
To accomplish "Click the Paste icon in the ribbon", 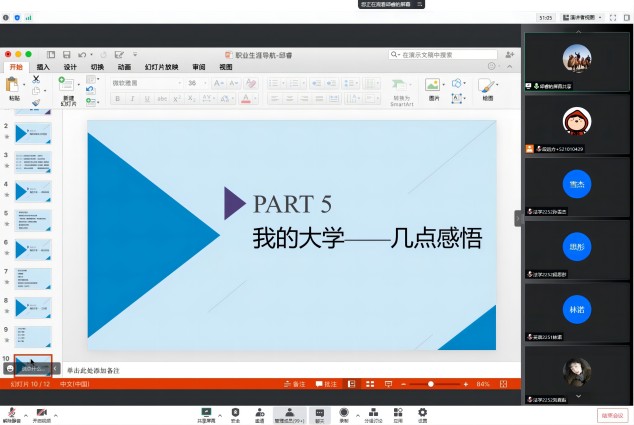I will tap(14, 88).
